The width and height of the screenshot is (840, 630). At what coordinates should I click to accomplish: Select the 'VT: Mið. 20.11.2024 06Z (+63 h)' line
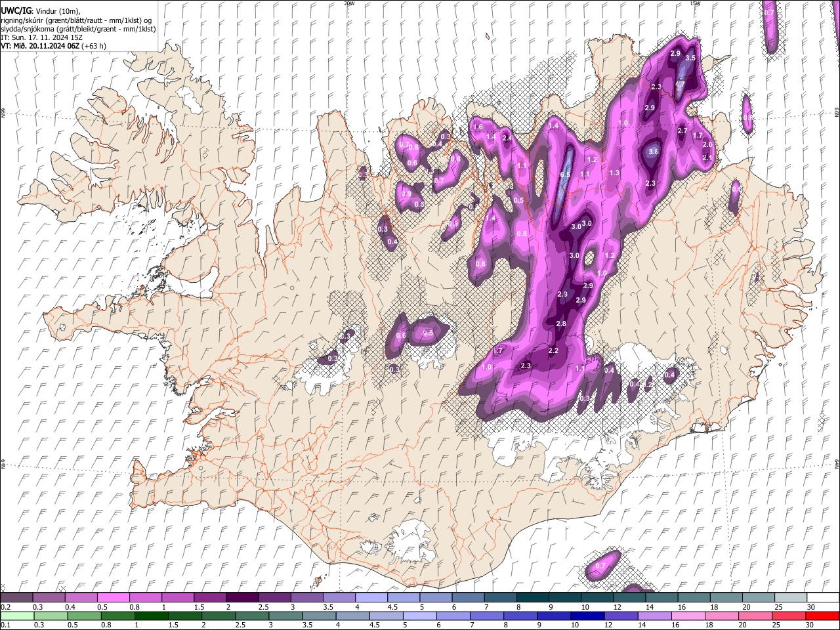[x=53, y=46]
